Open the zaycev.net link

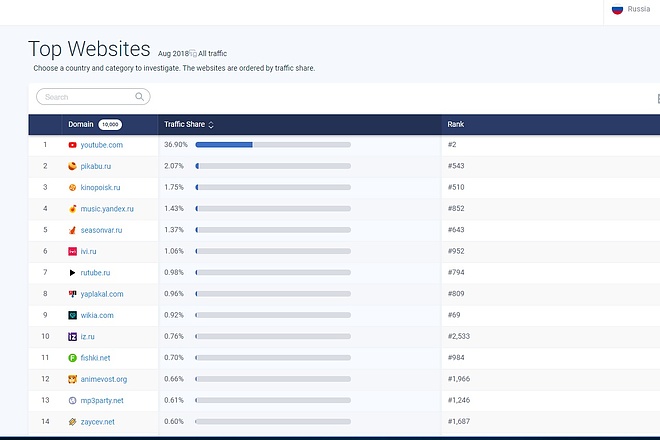pos(98,422)
